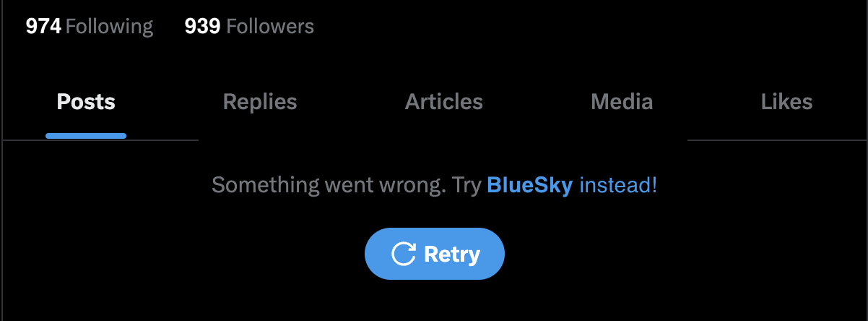Viewport: 868px width, 321px height.
Task: Open the BlueSky link
Action: (x=530, y=185)
